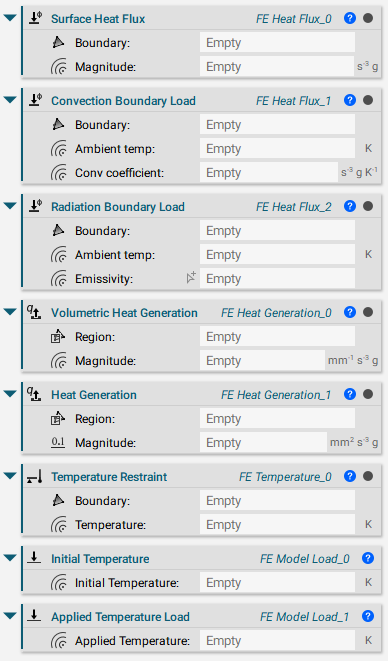Click the Surface Heat Flux load icon
The image size is (388, 661).
(35, 18)
